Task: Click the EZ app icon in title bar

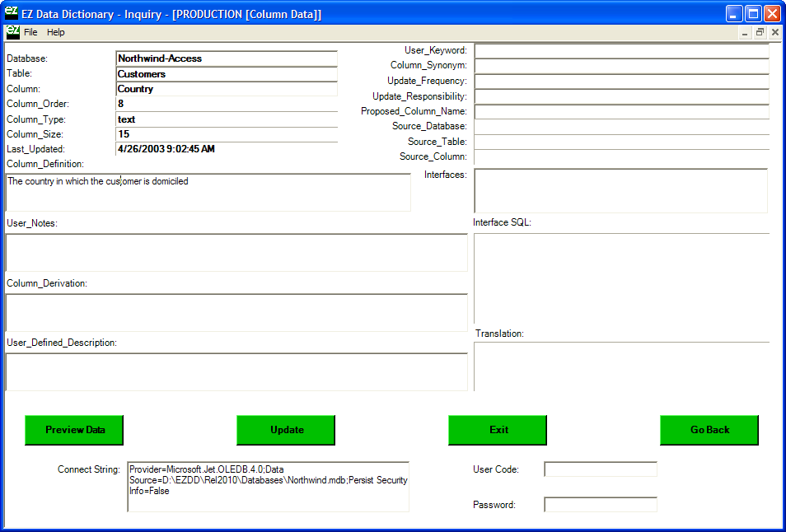Action: (x=12, y=13)
